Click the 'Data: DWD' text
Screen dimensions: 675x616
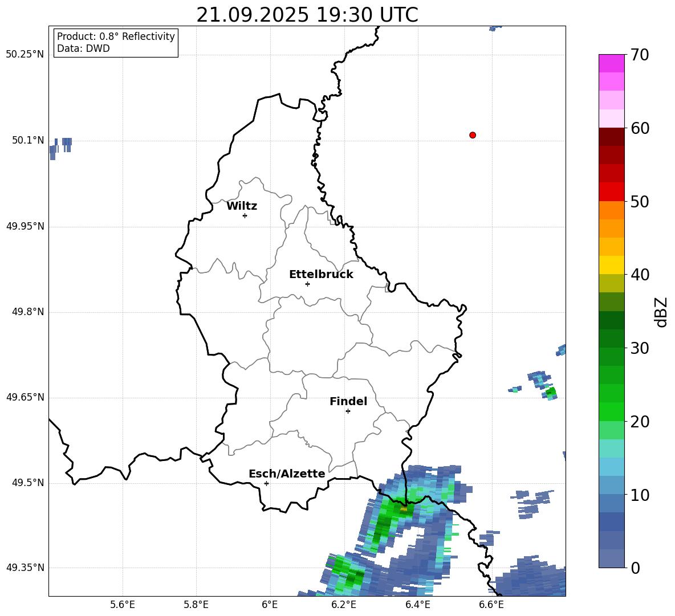click(x=83, y=48)
